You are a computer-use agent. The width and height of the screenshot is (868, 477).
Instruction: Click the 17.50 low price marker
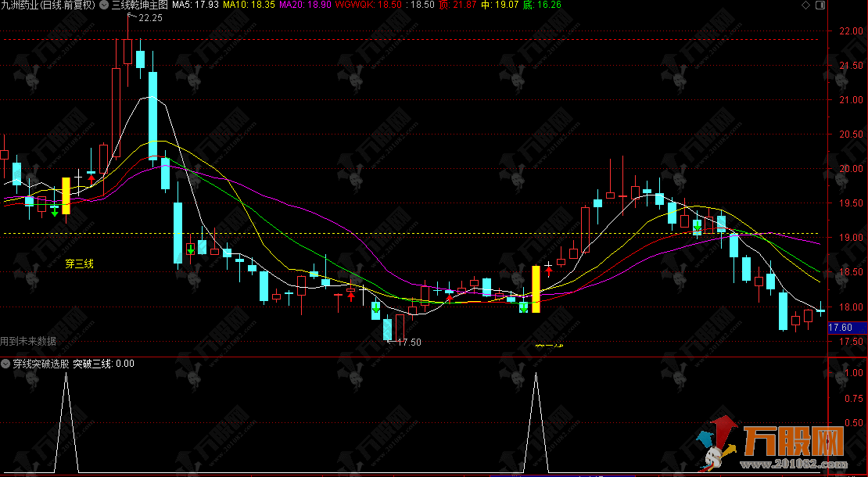click(x=408, y=342)
